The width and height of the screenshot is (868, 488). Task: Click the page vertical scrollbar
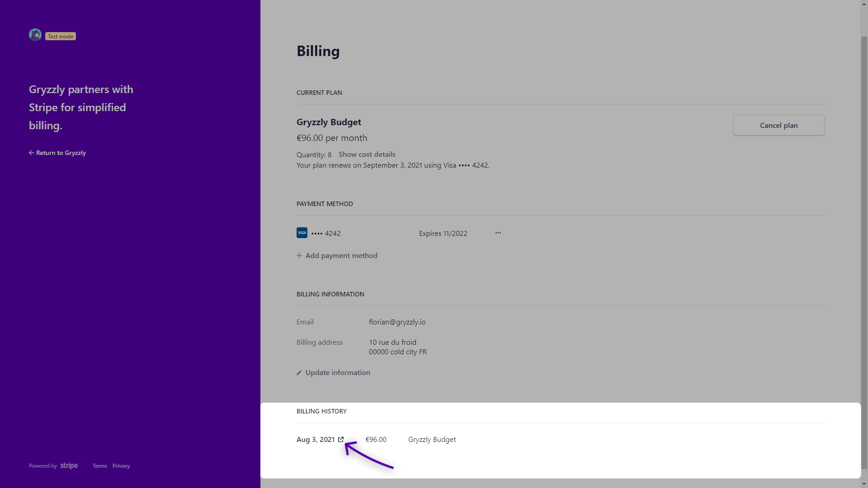point(864,253)
